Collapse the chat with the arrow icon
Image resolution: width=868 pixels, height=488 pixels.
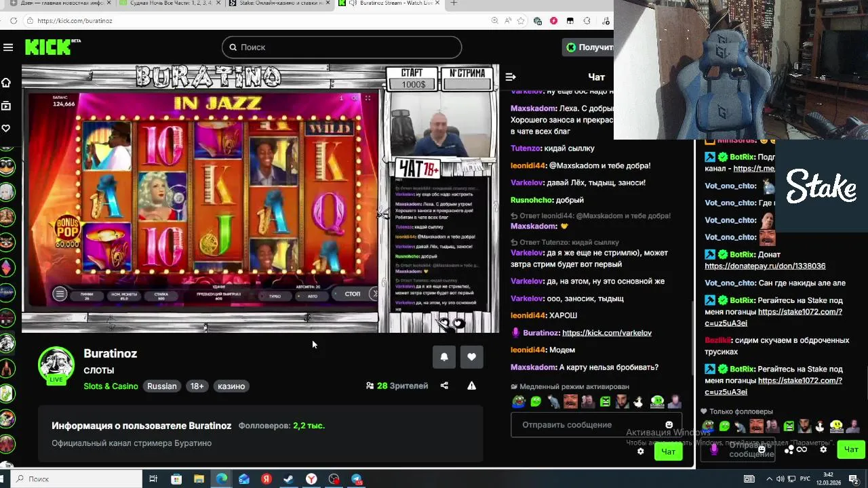pyautogui.click(x=511, y=77)
